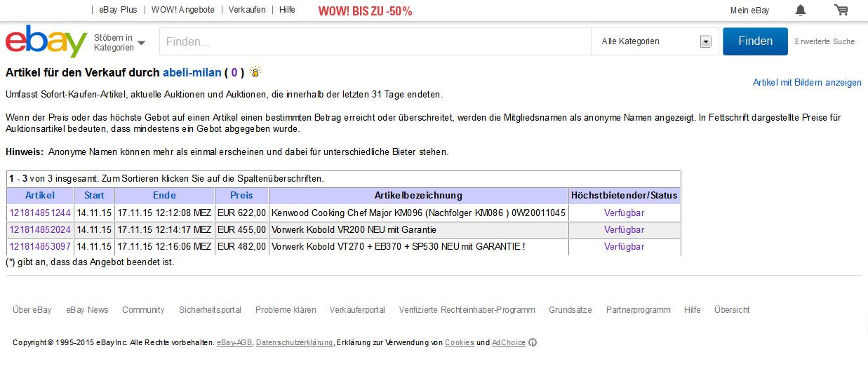
Task: Select the Vorwerk Kobold VR200 NEU title
Action: coord(354,229)
